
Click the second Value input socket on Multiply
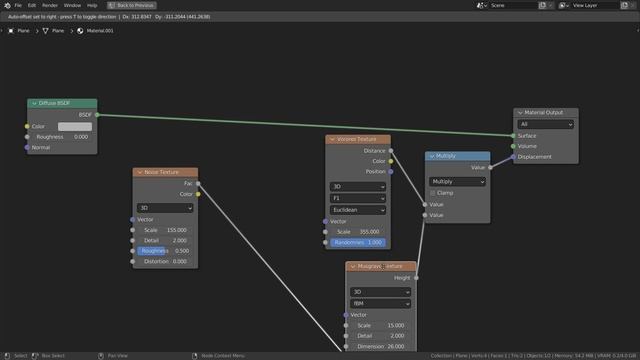click(x=425, y=215)
